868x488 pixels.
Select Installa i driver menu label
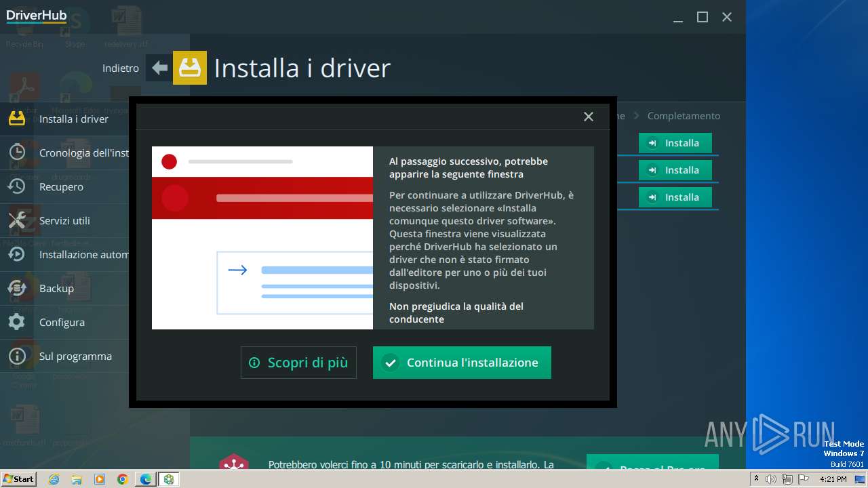coord(74,119)
